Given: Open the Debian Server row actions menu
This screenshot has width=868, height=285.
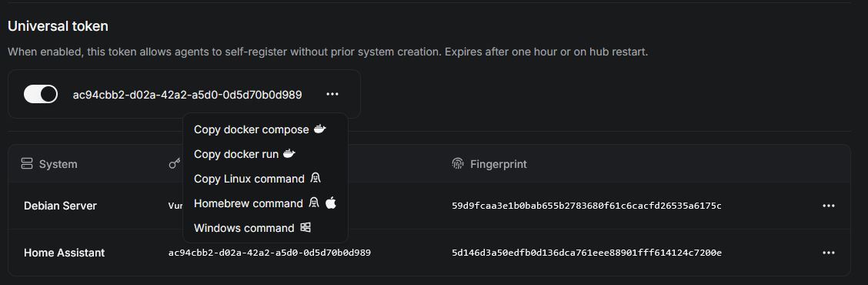Looking at the screenshot, I should (x=828, y=206).
